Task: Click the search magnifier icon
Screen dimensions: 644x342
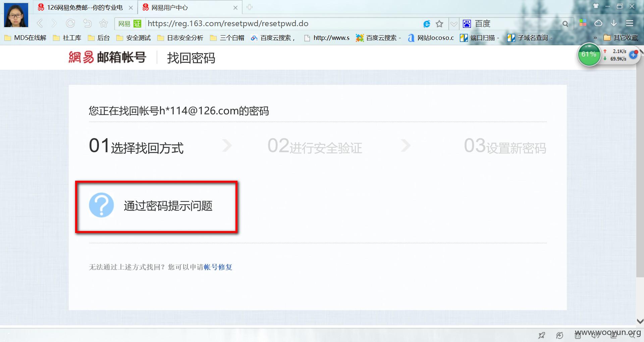Action: 565,24
